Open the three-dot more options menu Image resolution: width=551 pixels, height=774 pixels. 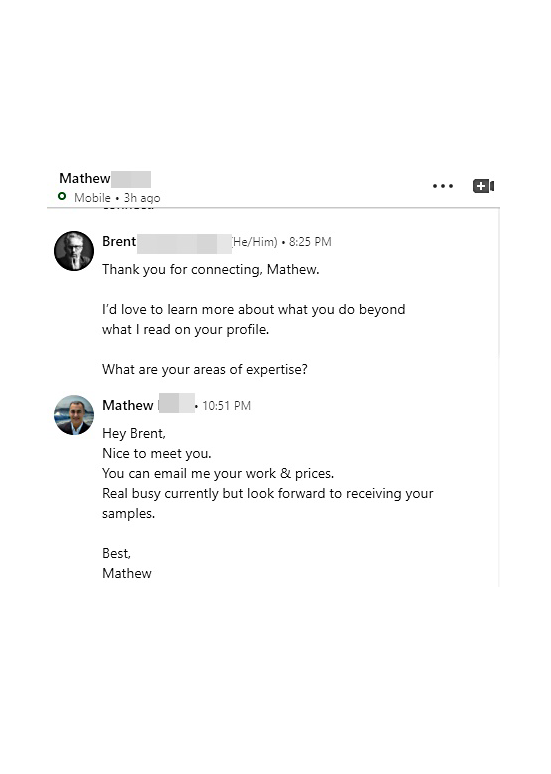[x=443, y=186]
